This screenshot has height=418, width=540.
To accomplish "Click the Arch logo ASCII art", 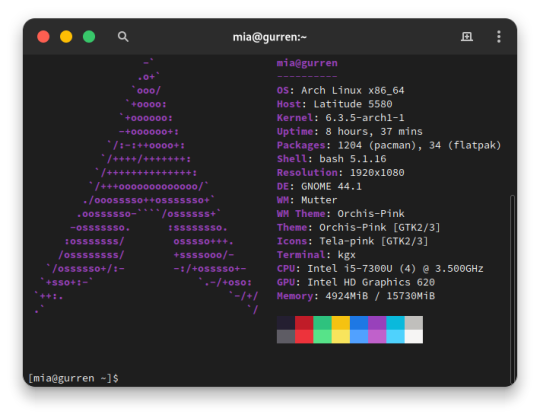I will (146, 186).
